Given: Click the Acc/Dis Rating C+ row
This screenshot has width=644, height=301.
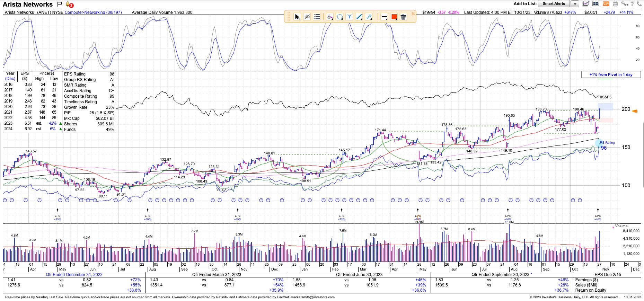Looking at the screenshot, I should point(89,91).
